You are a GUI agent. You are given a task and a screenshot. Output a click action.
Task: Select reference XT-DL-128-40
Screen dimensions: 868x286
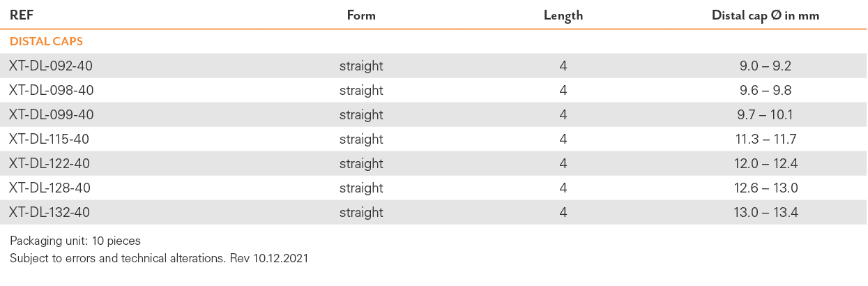[x=50, y=188]
